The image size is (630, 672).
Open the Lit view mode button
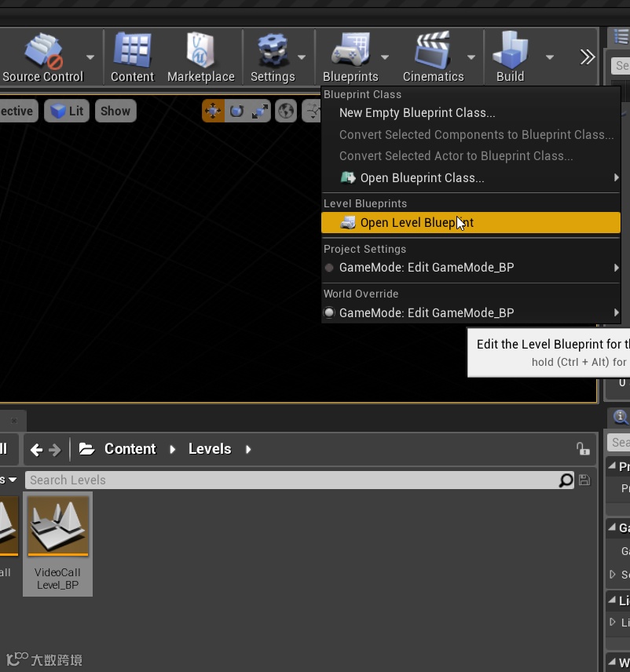coord(67,111)
